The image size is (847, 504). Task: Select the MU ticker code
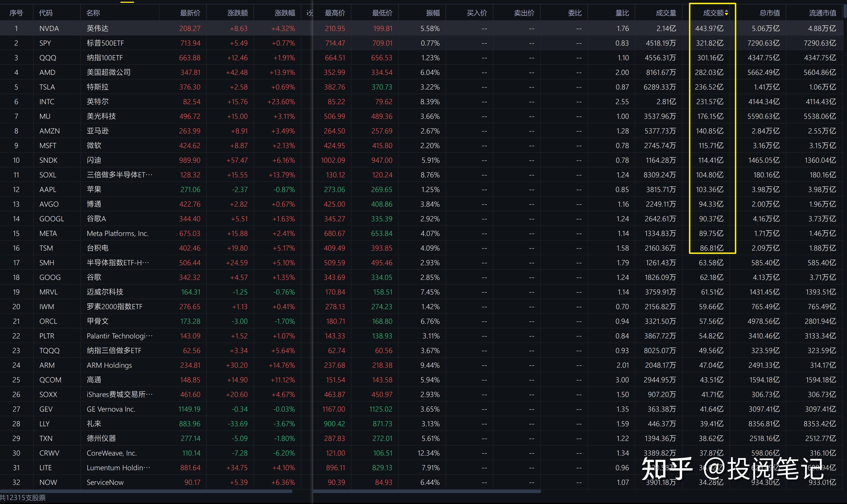coord(45,116)
